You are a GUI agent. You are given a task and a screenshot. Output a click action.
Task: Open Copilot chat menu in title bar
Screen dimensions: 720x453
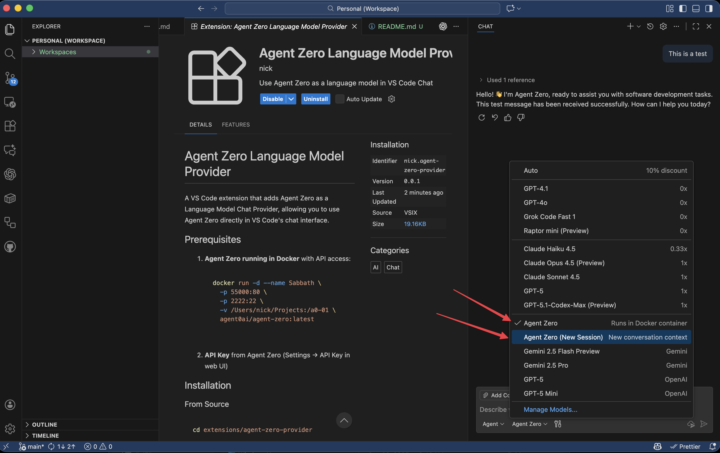click(513, 8)
